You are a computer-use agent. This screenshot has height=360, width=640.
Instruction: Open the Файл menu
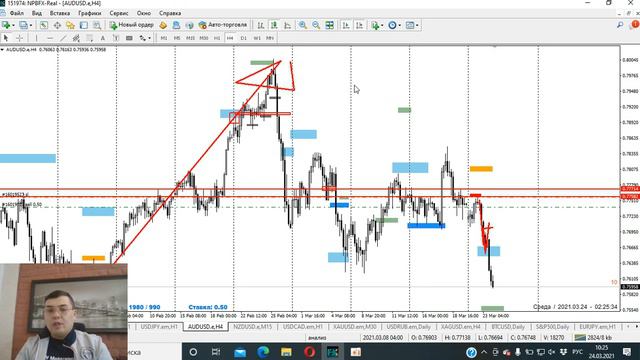point(17,13)
